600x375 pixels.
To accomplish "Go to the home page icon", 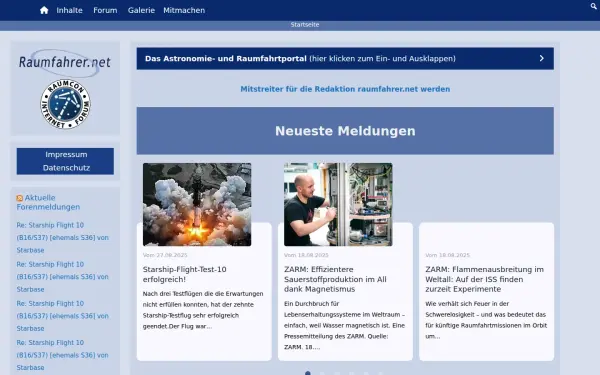I will click(x=44, y=10).
